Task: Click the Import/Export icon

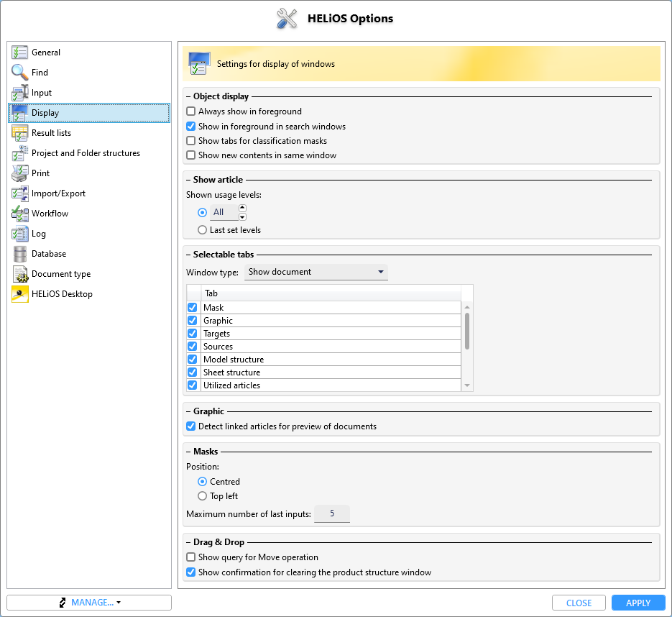Action: pyautogui.click(x=19, y=193)
